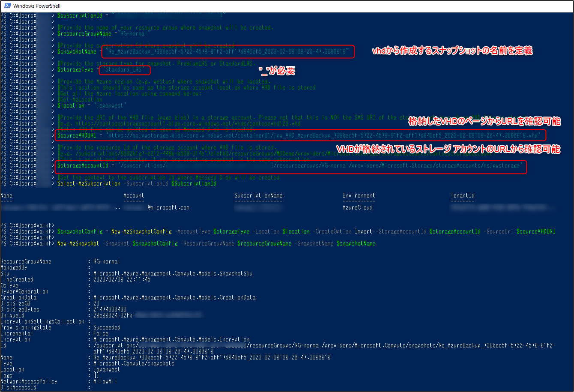
Task: Click the -SnapshotName parameter
Action: coord(314,243)
